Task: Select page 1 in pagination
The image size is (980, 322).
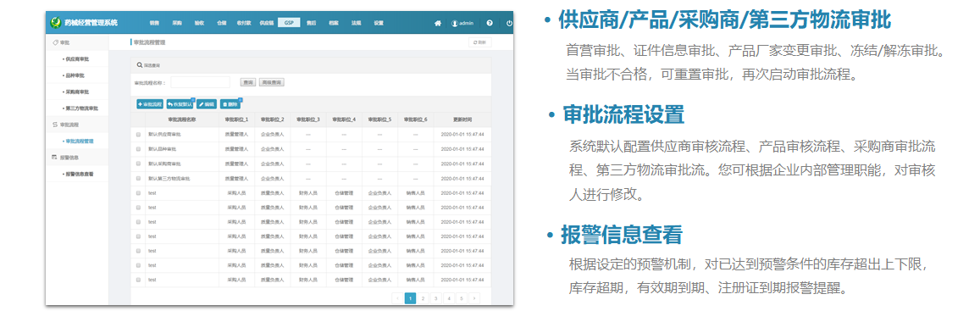Action: [x=410, y=298]
